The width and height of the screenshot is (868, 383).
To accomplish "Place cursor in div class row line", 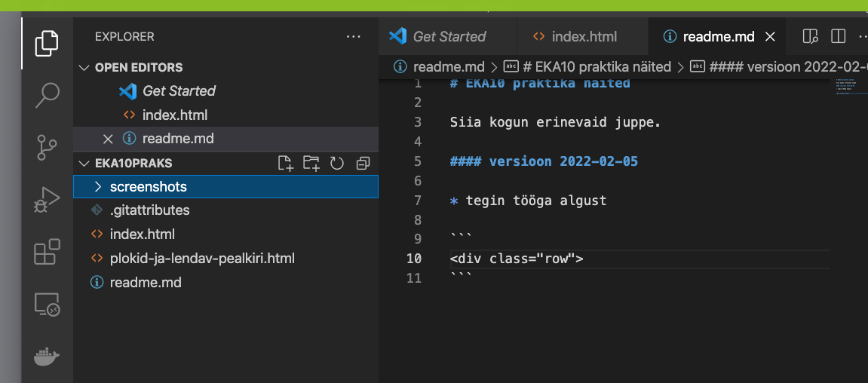I will 517,259.
